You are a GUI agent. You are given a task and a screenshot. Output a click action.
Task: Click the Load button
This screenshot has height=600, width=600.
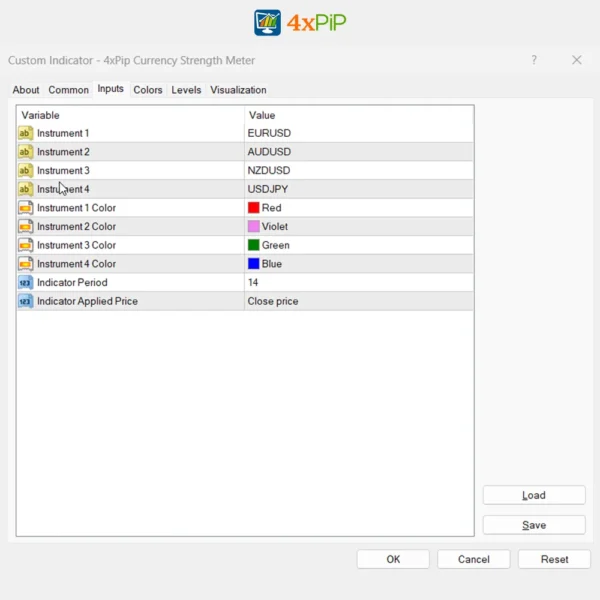click(x=534, y=495)
